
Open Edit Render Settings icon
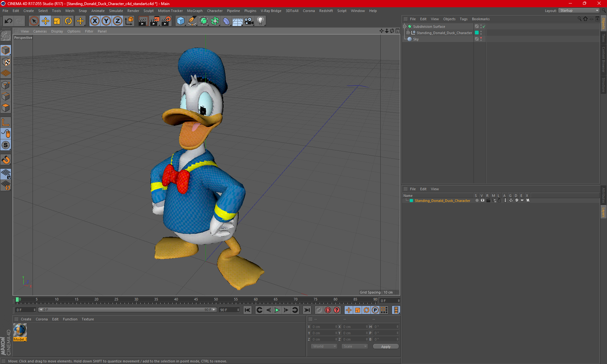[x=166, y=21]
